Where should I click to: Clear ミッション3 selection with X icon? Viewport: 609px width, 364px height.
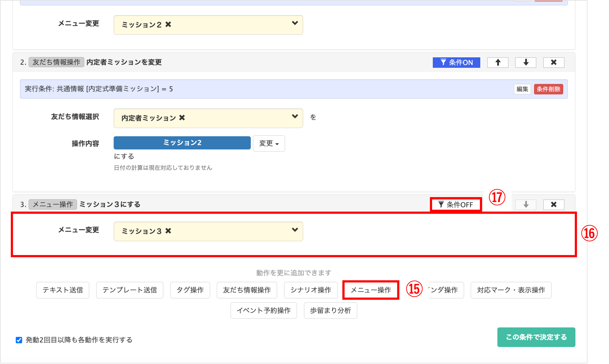pyautogui.click(x=168, y=231)
